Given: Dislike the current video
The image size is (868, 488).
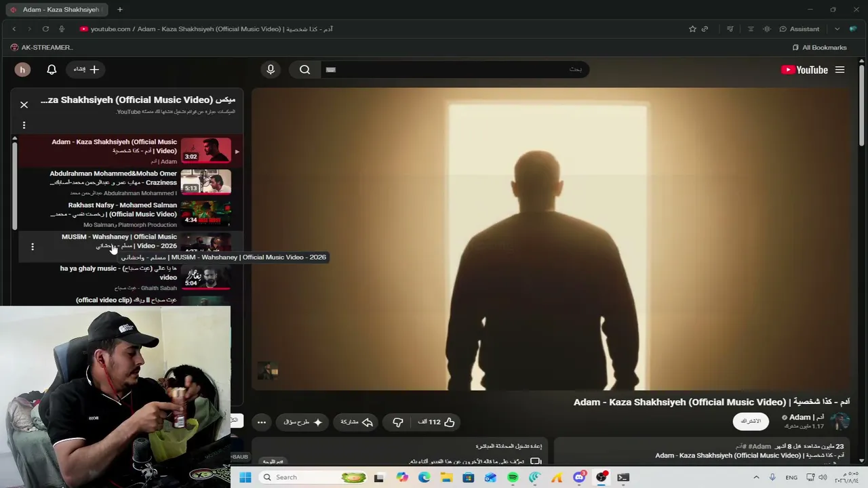Looking at the screenshot, I should click(398, 422).
